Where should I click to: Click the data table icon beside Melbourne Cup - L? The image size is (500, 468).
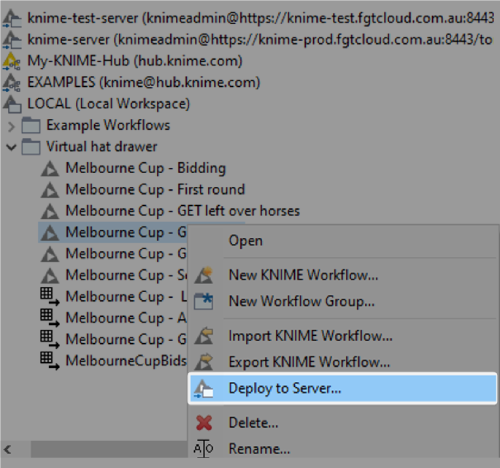pyautogui.click(x=50, y=297)
